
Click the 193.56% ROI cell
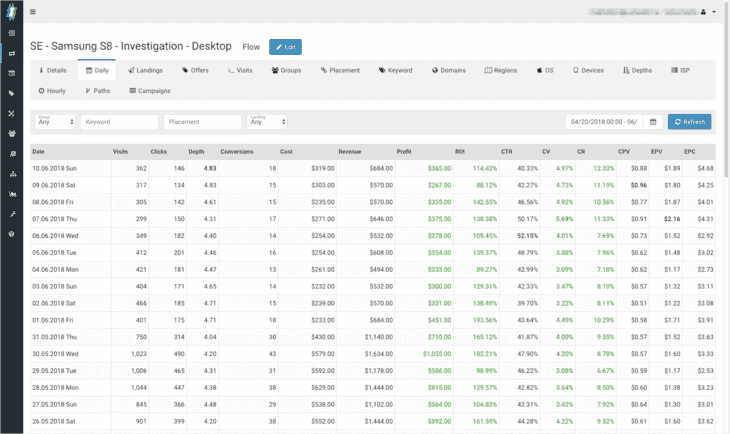[485, 320]
